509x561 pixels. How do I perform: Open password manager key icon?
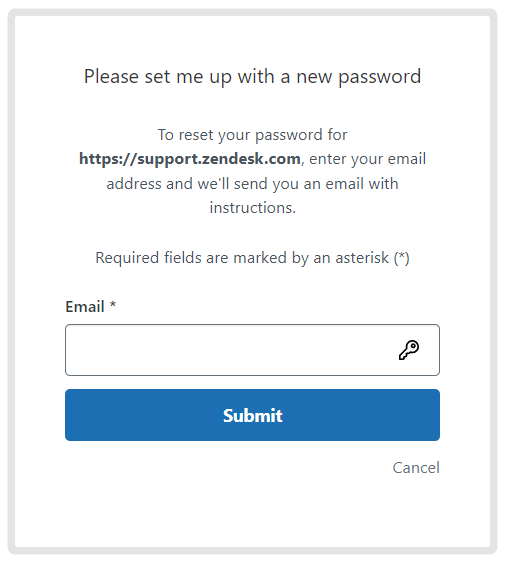(408, 350)
